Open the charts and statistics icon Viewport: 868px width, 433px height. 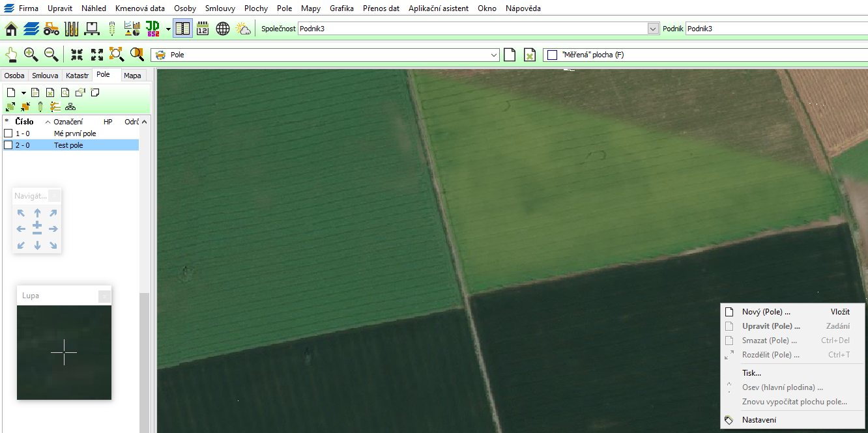coord(132,29)
